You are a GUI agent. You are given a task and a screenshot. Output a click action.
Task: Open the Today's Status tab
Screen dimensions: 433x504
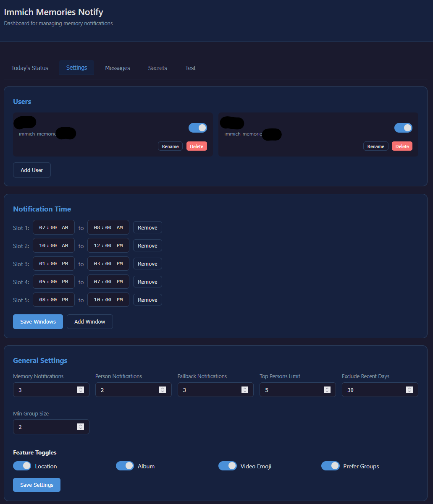point(29,68)
